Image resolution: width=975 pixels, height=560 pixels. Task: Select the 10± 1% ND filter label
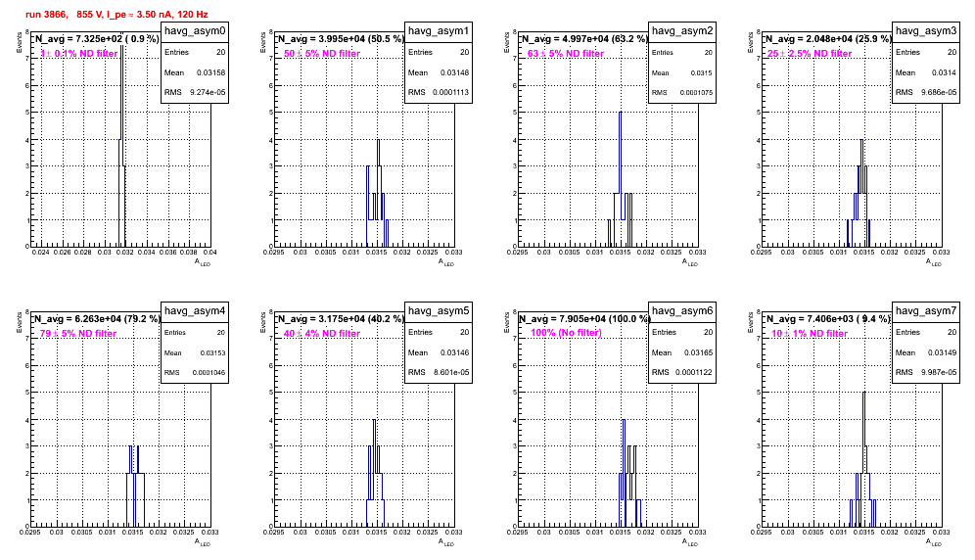[x=810, y=334]
